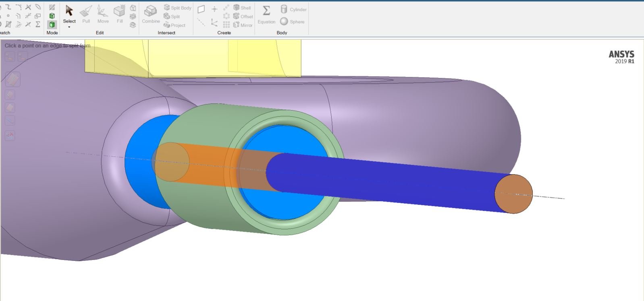Click the Create group label

pos(224,33)
